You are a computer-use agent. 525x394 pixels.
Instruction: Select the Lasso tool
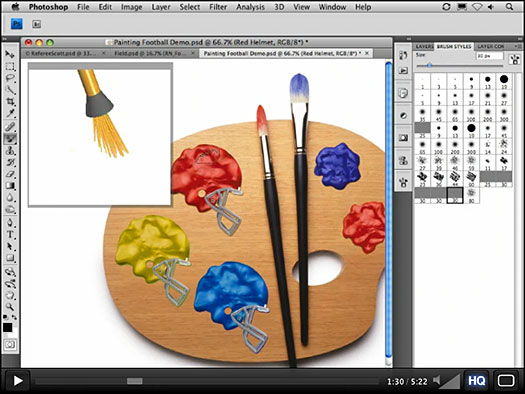point(10,78)
